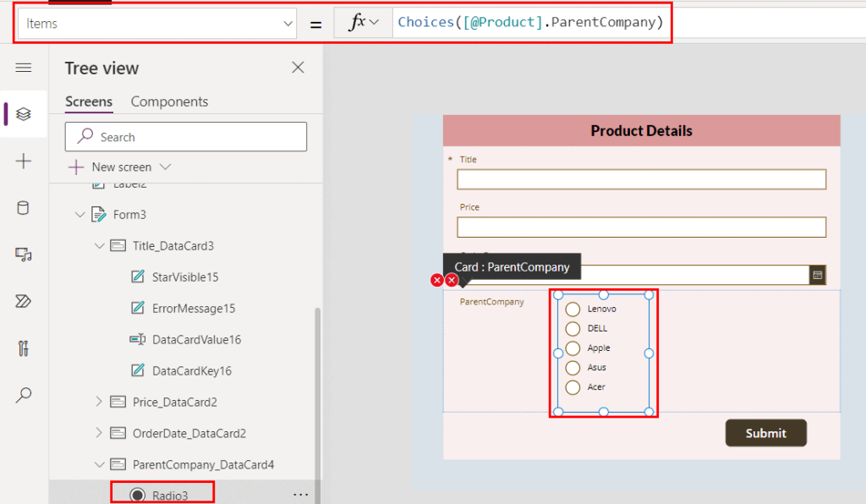This screenshot has height=504, width=866.
Task: Select the Apple radio option
Action: (x=573, y=348)
